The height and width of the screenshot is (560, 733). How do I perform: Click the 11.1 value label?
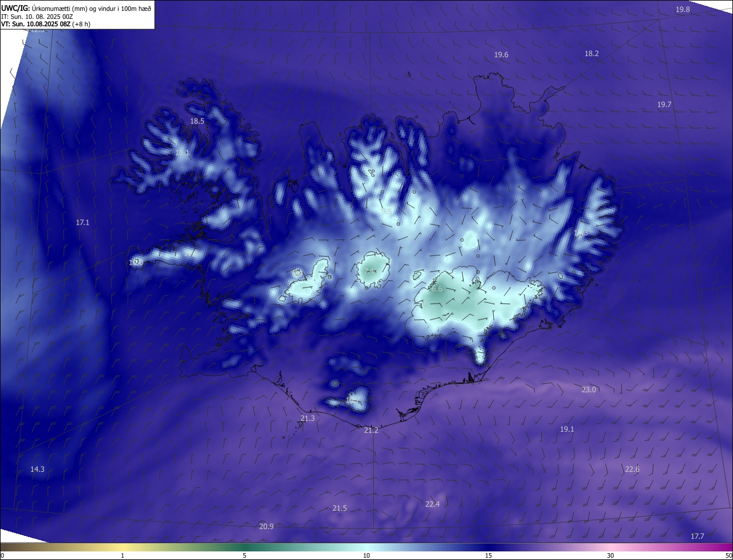[x=182, y=153]
